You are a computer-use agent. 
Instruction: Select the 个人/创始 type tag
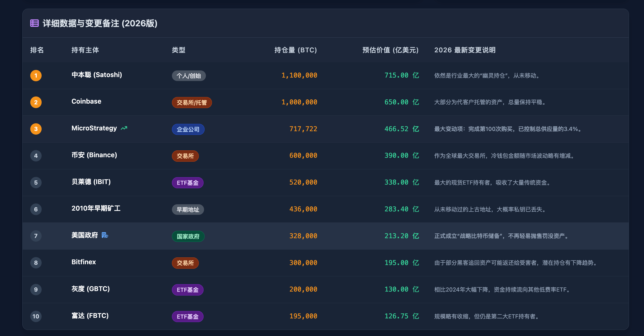pyautogui.click(x=189, y=76)
